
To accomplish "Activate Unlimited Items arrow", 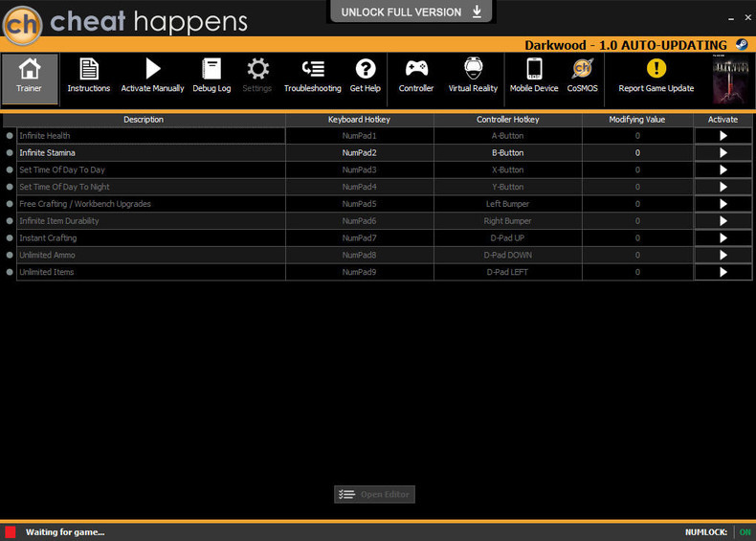I will pyautogui.click(x=723, y=272).
